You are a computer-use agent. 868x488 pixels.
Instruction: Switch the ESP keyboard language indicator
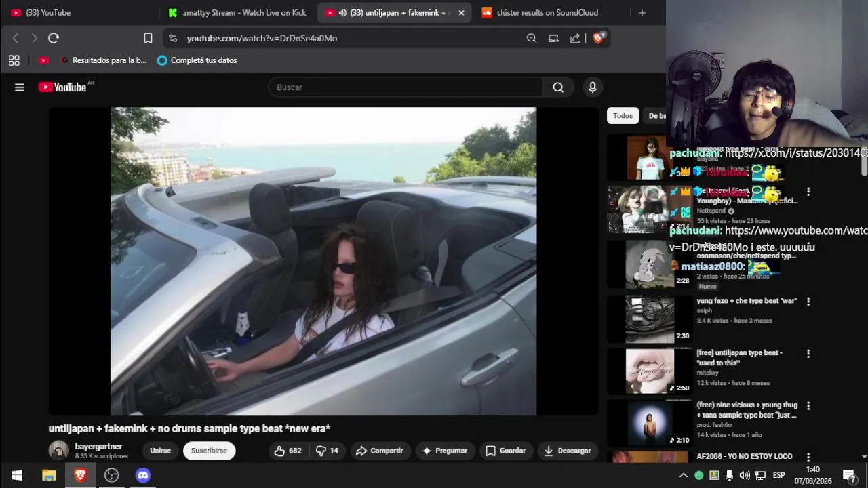point(779,475)
